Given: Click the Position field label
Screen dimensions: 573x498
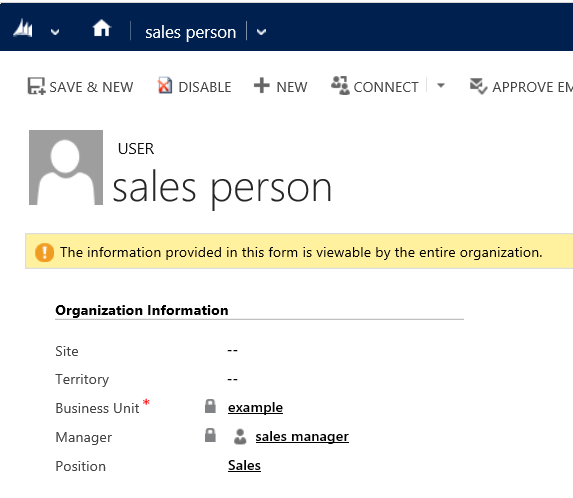Looking at the screenshot, I should tap(81, 467).
